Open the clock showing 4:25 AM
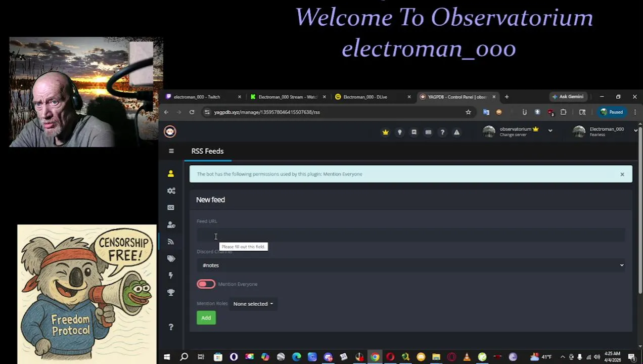The height and width of the screenshot is (364, 643). [613, 357]
